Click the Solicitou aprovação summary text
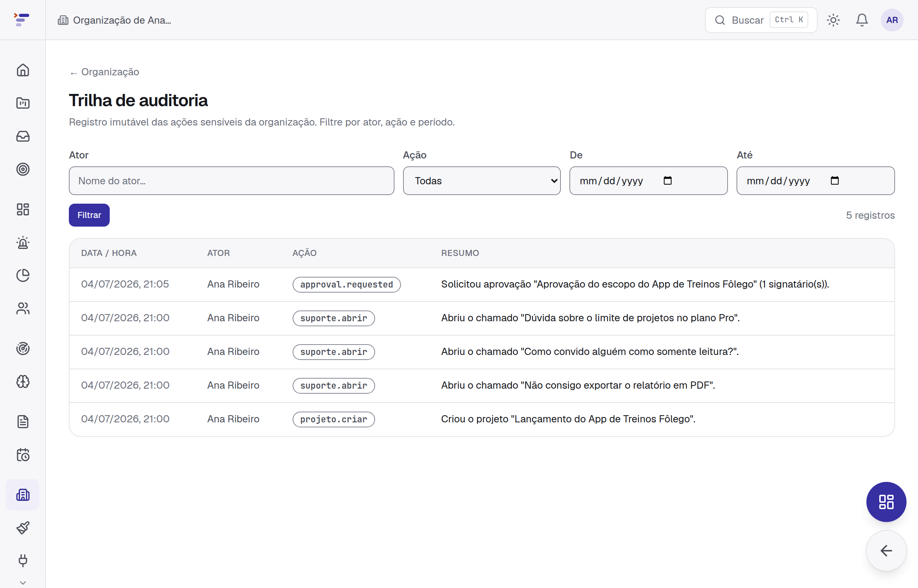 (635, 284)
